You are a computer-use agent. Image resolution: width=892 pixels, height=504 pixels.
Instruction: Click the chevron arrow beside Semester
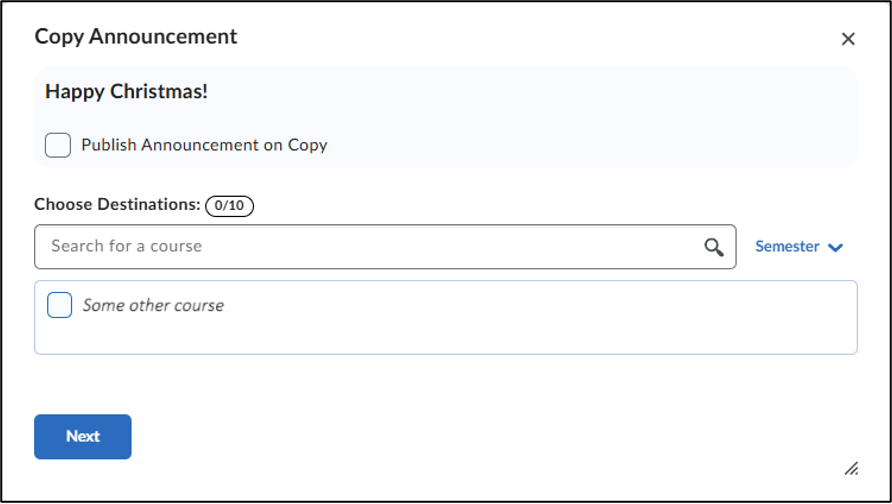point(835,247)
